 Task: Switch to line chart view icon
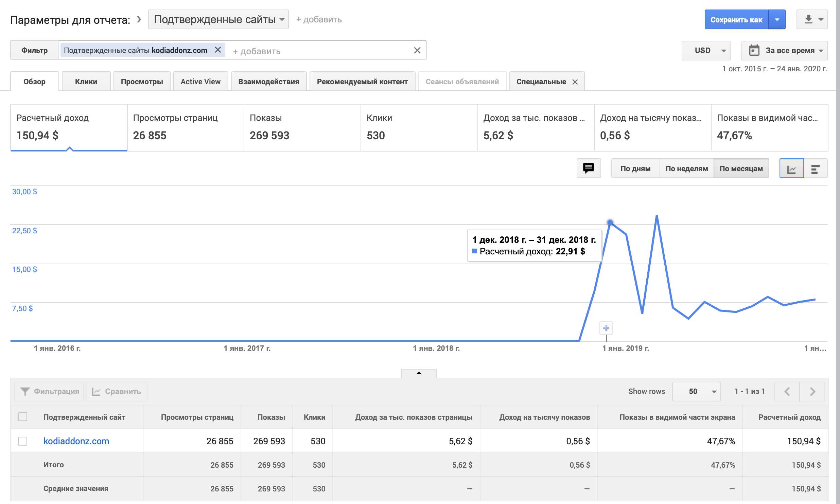(791, 168)
